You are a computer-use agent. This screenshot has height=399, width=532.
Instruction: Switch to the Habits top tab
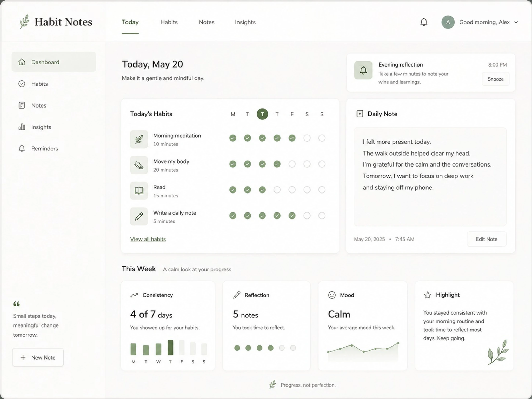pos(169,22)
